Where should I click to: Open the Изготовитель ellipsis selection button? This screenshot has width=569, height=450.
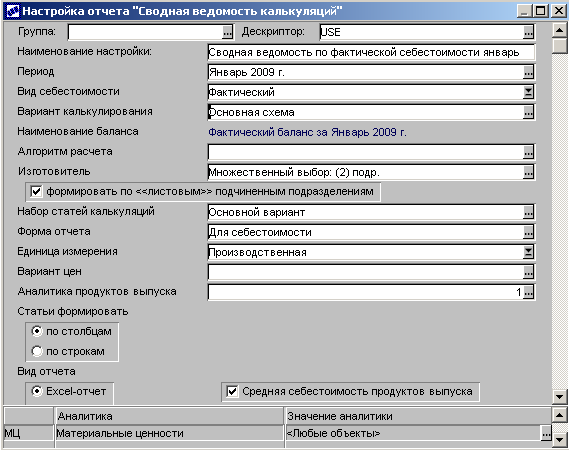coord(528,172)
